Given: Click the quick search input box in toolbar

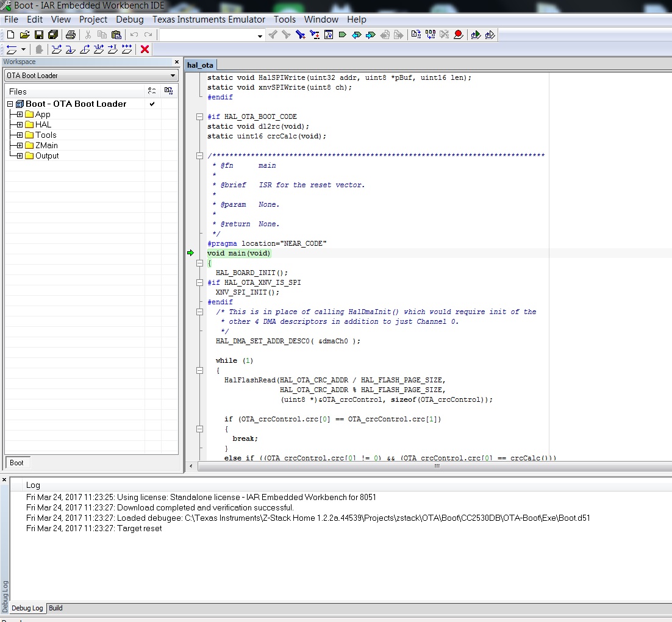Looking at the screenshot, I should tap(207, 35).
